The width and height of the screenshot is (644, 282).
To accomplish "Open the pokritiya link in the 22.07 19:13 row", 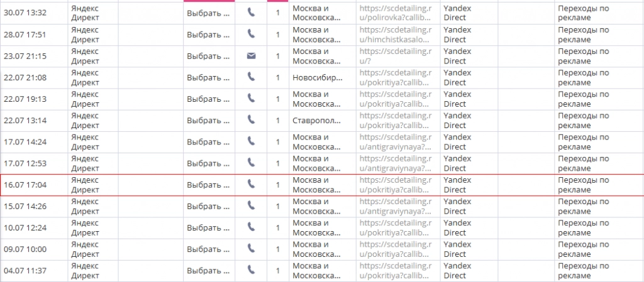I will point(396,99).
